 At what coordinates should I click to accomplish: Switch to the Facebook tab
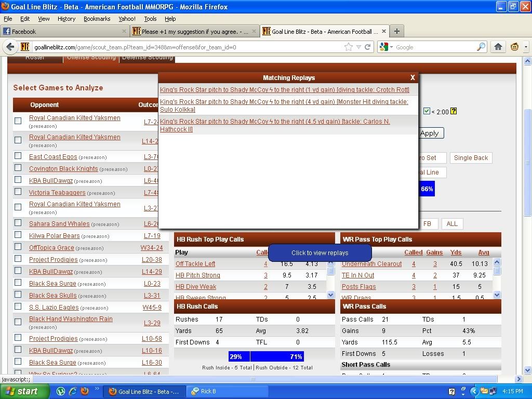62,31
